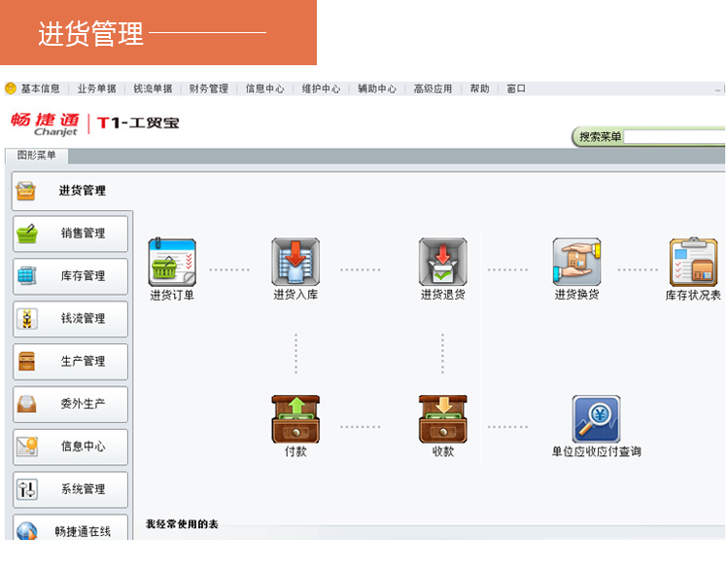The image size is (728, 571).
Task: Open the 业务单据 menu
Action: (x=96, y=89)
